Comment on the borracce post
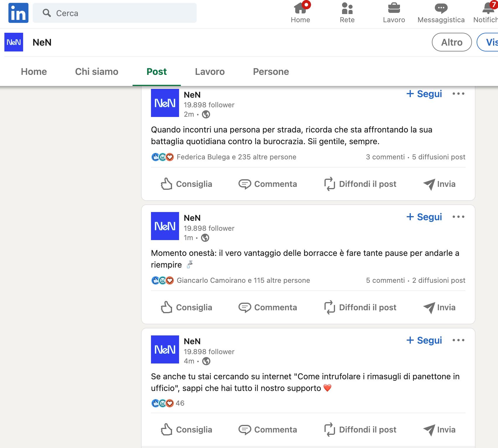 pyautogui.click(x=268, y=307)
